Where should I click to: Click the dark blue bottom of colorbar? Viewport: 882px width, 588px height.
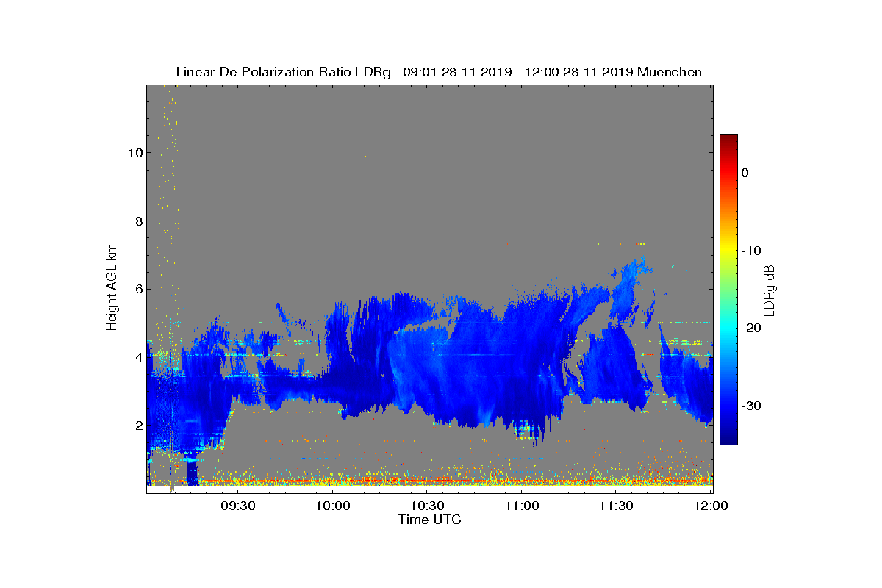coord(728,440)
